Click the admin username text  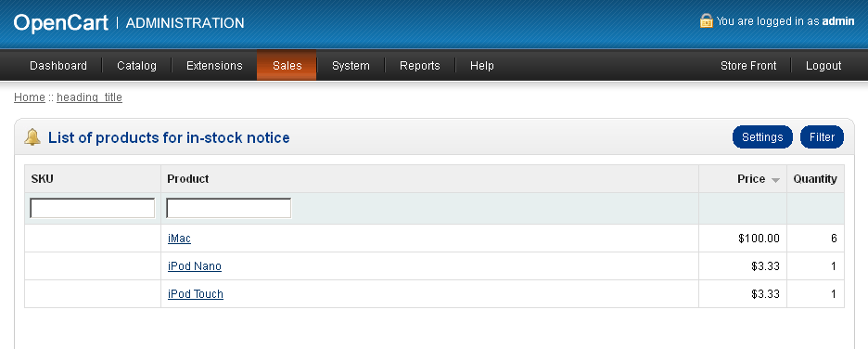tap(838, 21)
